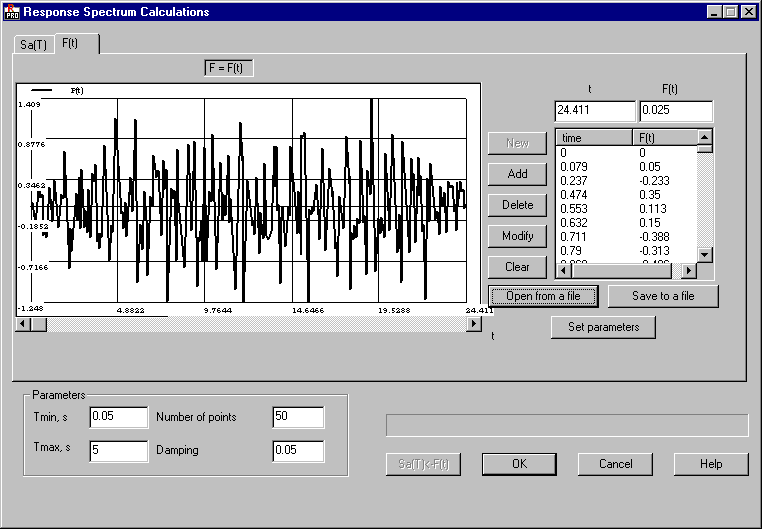Switch to the Sa(T) tab
The height and width of the screenshot is (529, 762).
(34, 45)
